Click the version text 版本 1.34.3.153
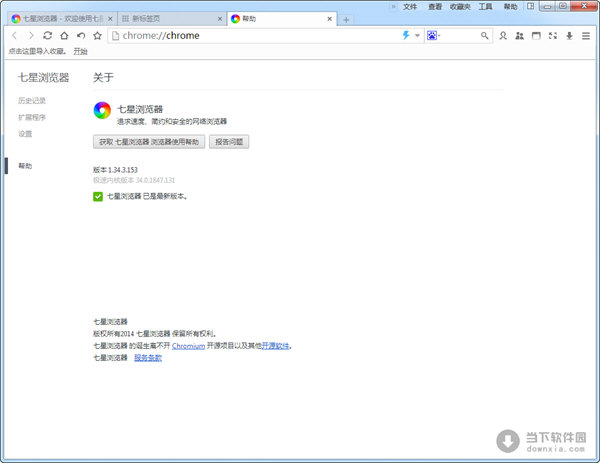Screen dimensions: 600x463 [115, 170]
